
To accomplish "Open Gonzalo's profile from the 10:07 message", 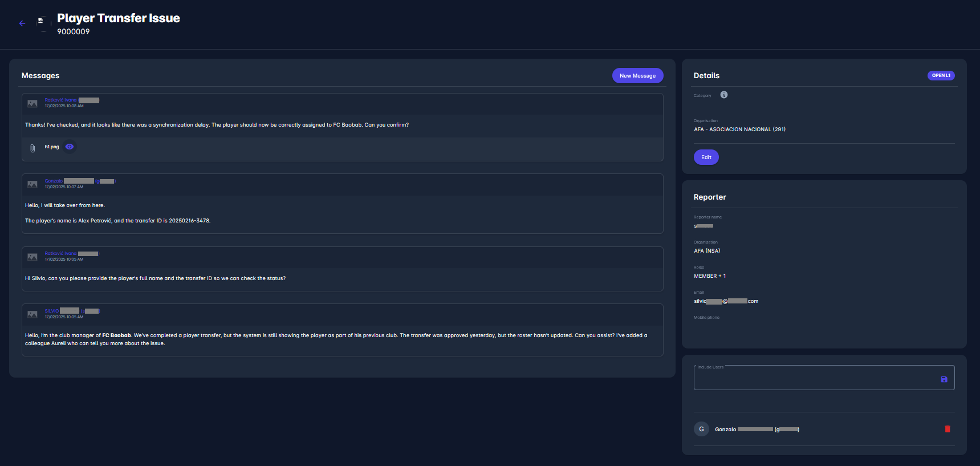I will [x=54, y=181].
